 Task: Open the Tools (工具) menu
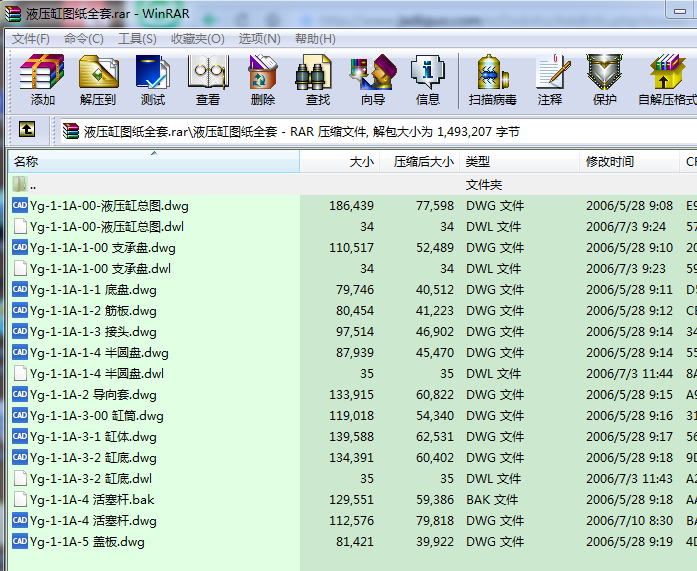(x=137, y=39)
